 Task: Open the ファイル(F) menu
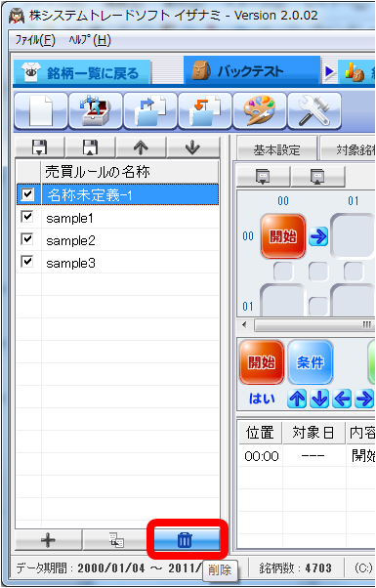coord(35,40)
